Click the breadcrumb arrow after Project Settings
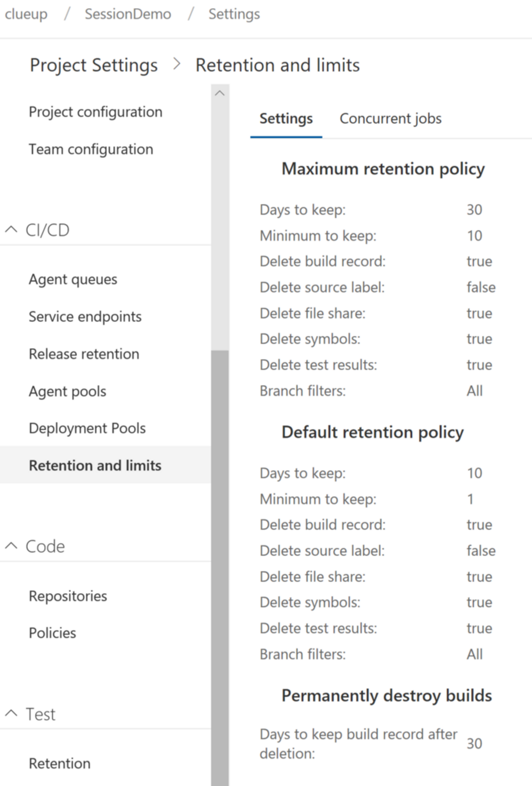The width and height of the screenshot is (532, 786). click(177, 64)
